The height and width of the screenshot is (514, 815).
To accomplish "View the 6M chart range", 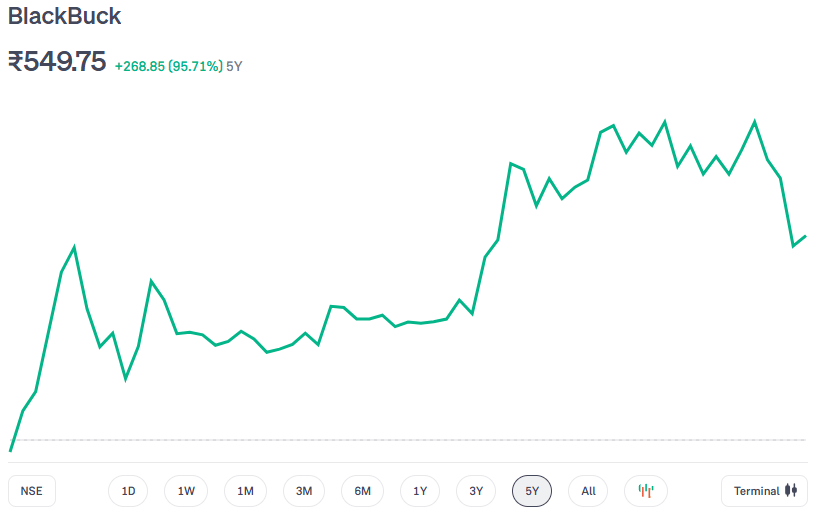I will [x=362, y=491].
